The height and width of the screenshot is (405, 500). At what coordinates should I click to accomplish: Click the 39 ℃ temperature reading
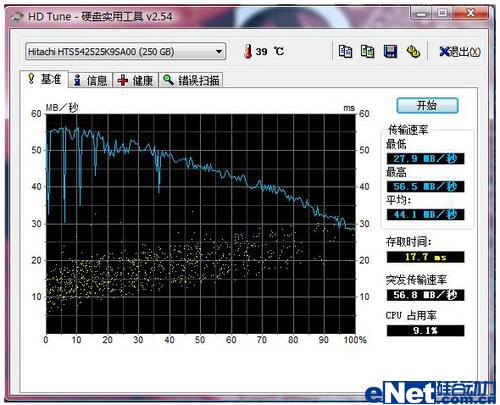point(270,51)
